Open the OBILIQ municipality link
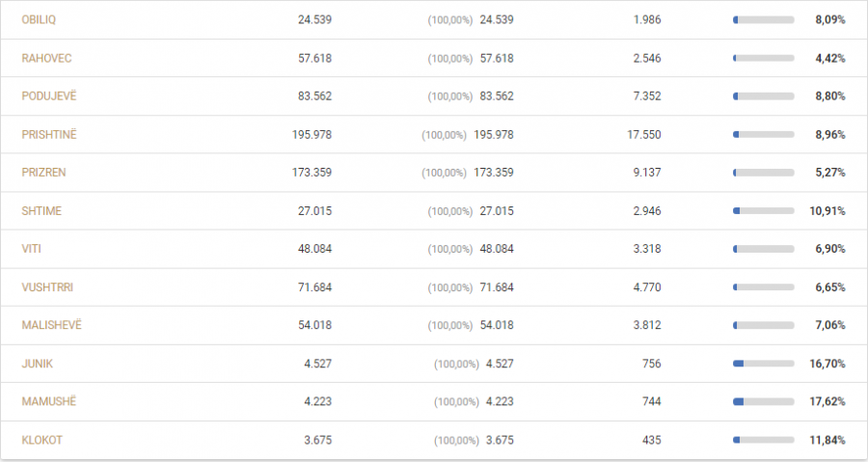The height and width of the screenshot is (462, 868). tap(39, 20)
